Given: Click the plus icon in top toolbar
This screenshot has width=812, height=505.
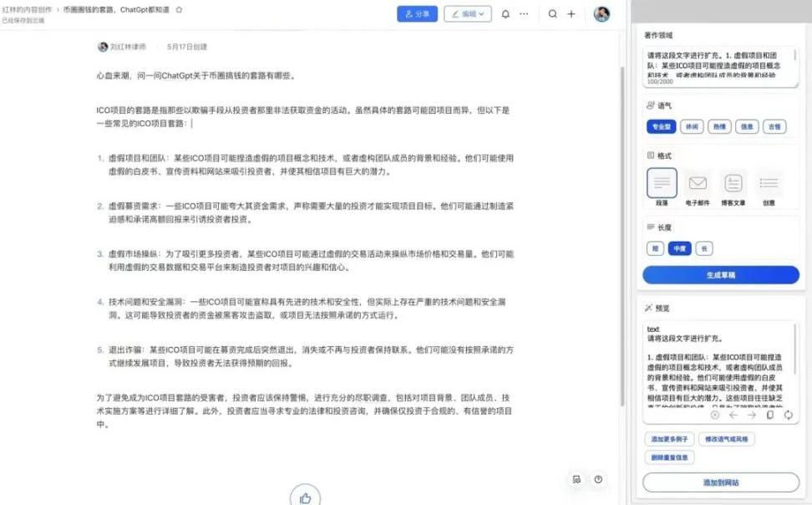Looking at the screenshot, I should [571, 14].
